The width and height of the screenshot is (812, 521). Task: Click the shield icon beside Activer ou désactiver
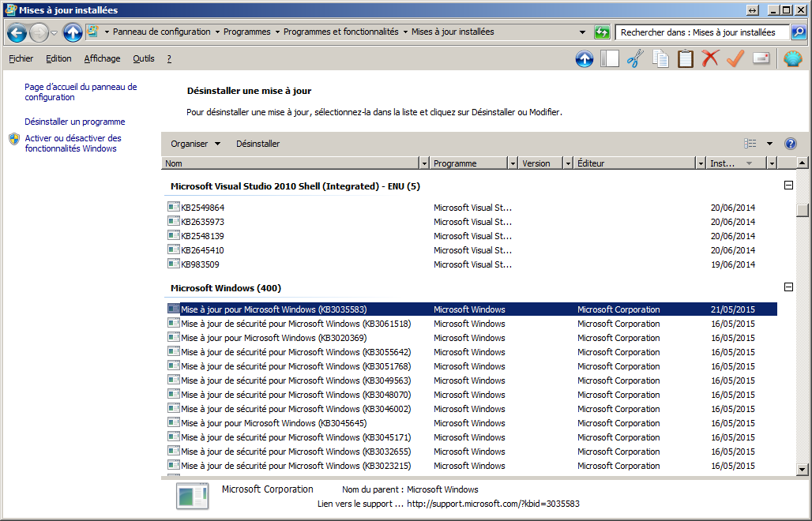tap(14, 139)
